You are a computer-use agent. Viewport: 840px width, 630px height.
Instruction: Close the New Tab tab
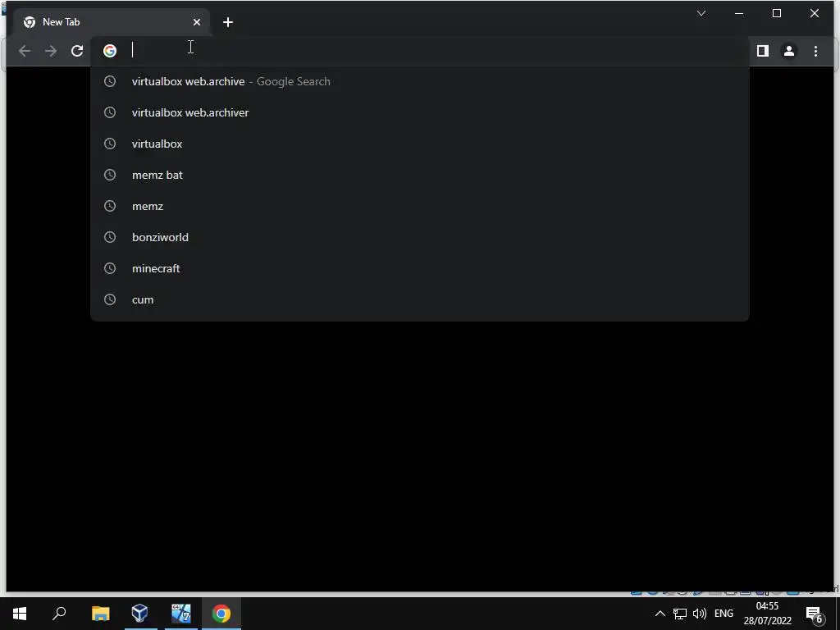tap(197, 22)
